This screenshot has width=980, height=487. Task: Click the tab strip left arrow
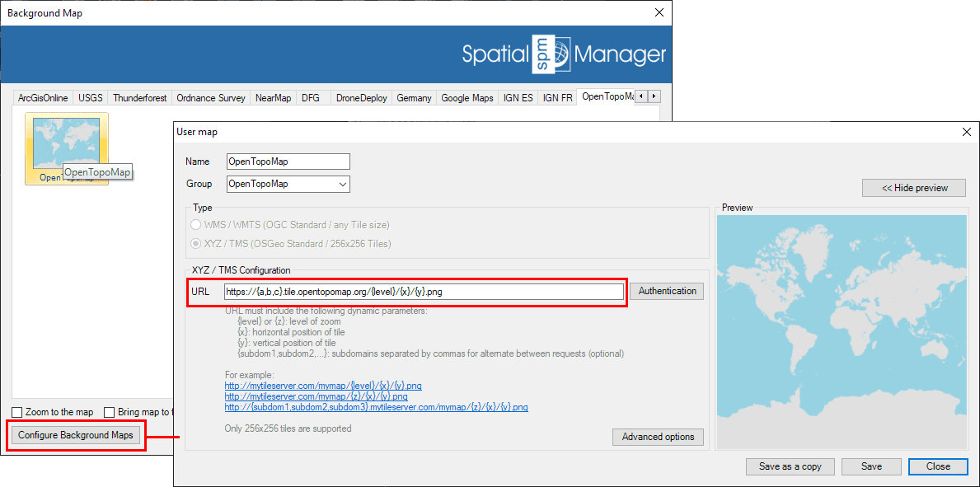coord(642,96)
